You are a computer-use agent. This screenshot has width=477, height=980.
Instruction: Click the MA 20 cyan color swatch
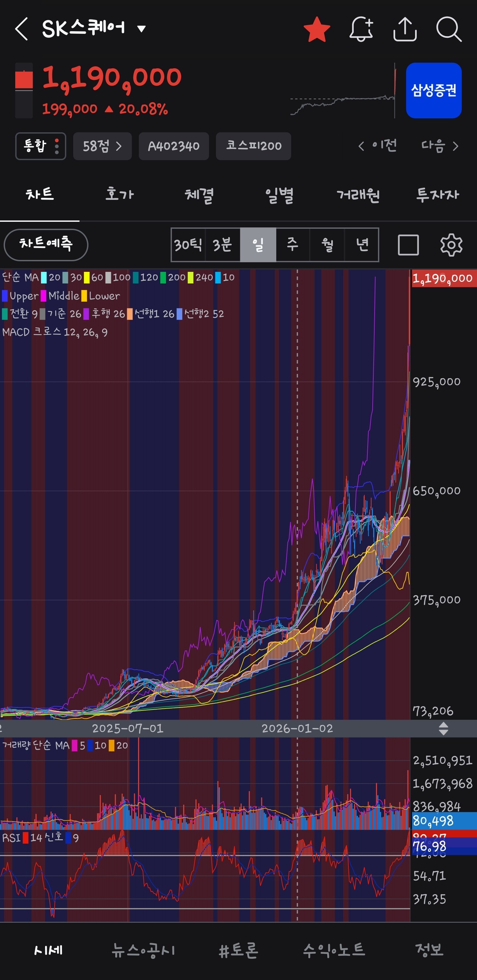tap(44, 278)
